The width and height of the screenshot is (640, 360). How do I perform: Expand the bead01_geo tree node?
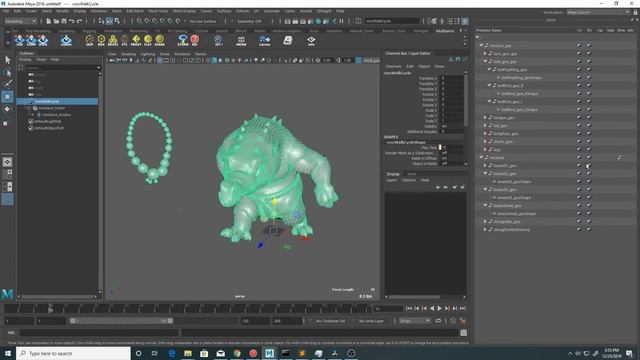485,165
